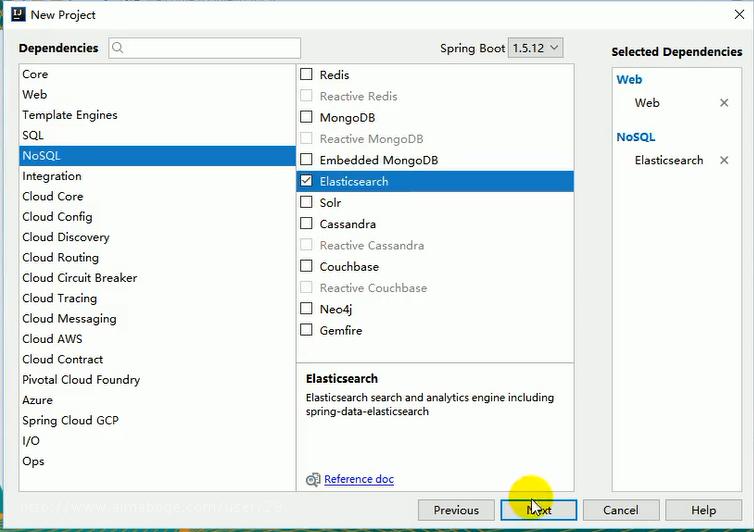This screenshot has width=754, height=532.
Task: Enable the Solr dependency checkbox
Action: pos(306,202)
